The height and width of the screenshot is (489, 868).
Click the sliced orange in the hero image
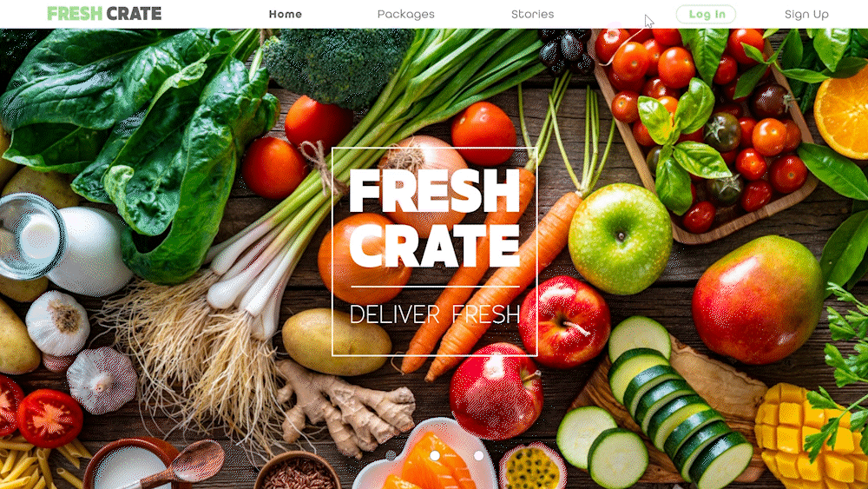point(843,114)
